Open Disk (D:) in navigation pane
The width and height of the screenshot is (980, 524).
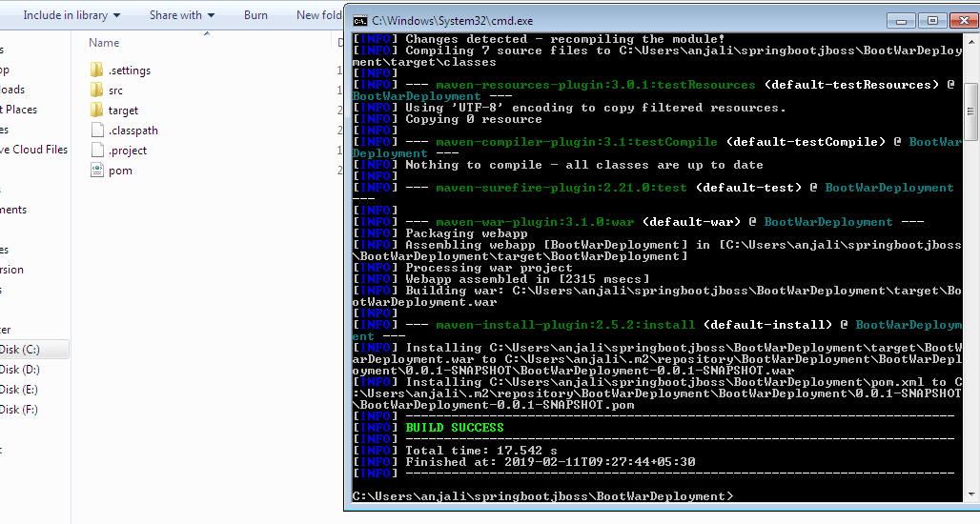pos(20,370)
